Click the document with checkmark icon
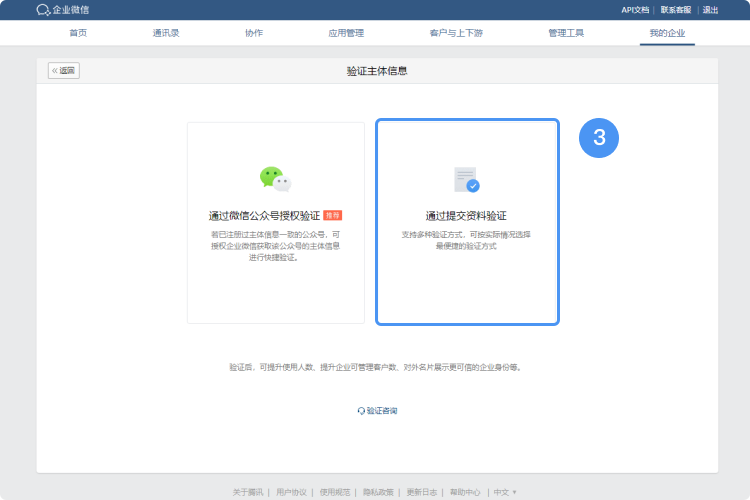 pos(466,180)
